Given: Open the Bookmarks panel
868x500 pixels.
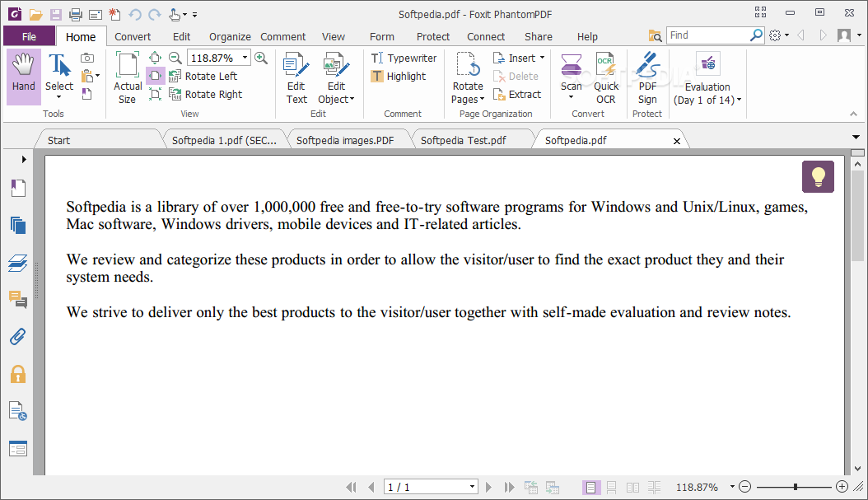Looking at the screenshot, I should (18, 189).
